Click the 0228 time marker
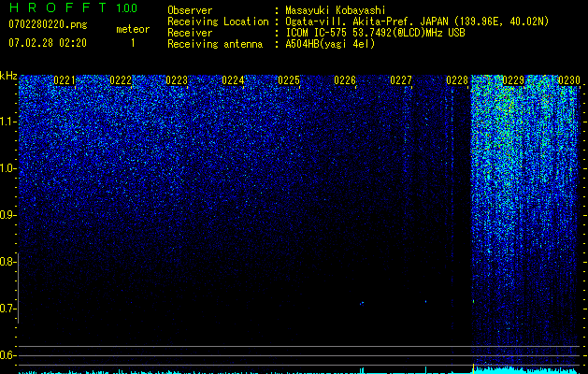This screenshot has width=588, height=374. tap(457, 80)
